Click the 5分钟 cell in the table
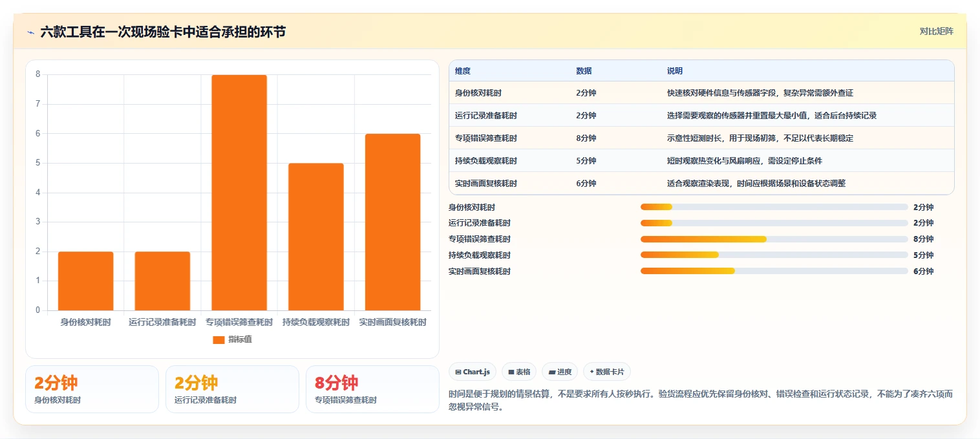 [x=586, y=161]
